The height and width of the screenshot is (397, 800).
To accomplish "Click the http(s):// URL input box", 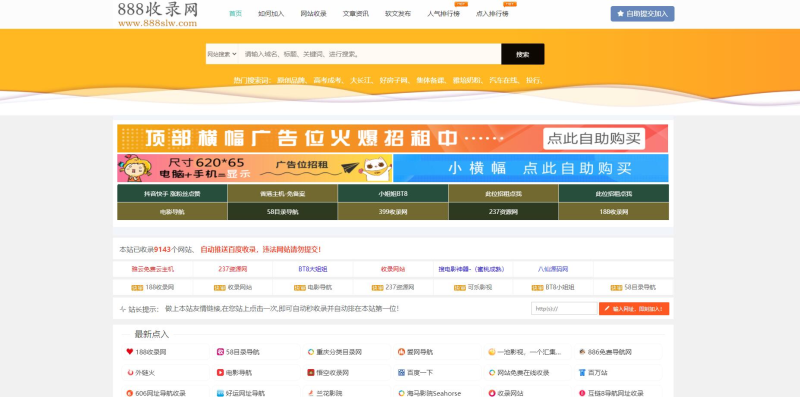I will [564, 309].
